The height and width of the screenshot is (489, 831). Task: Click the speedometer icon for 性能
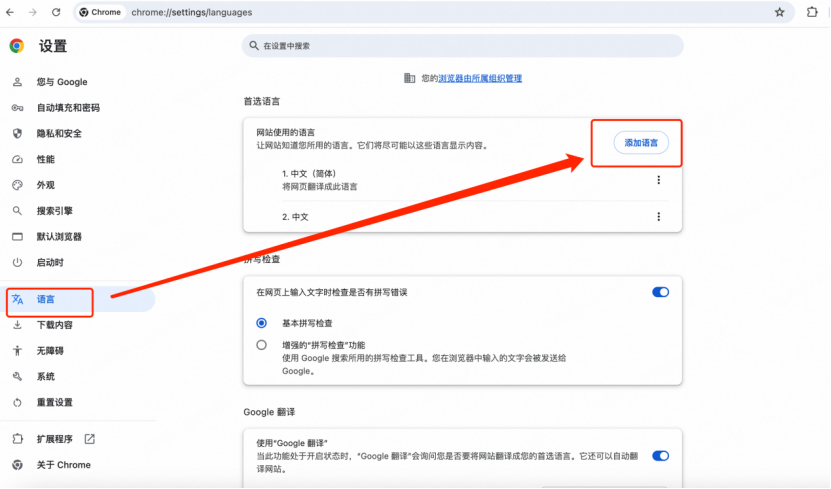pos(17,159)
